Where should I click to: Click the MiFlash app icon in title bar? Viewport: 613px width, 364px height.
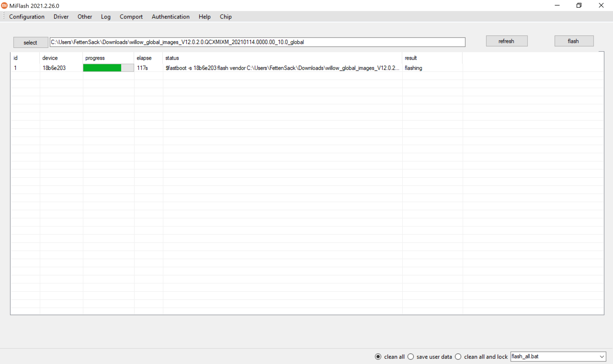pos(4,5)
